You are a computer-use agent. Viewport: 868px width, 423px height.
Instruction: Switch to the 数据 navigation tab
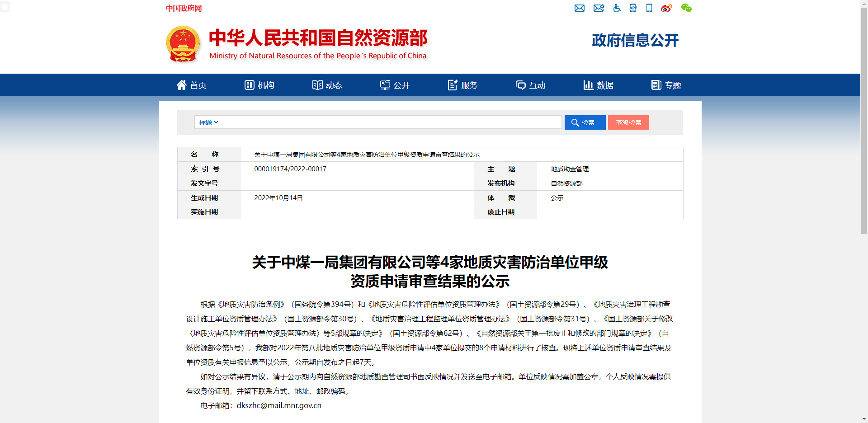pos(598,85)
